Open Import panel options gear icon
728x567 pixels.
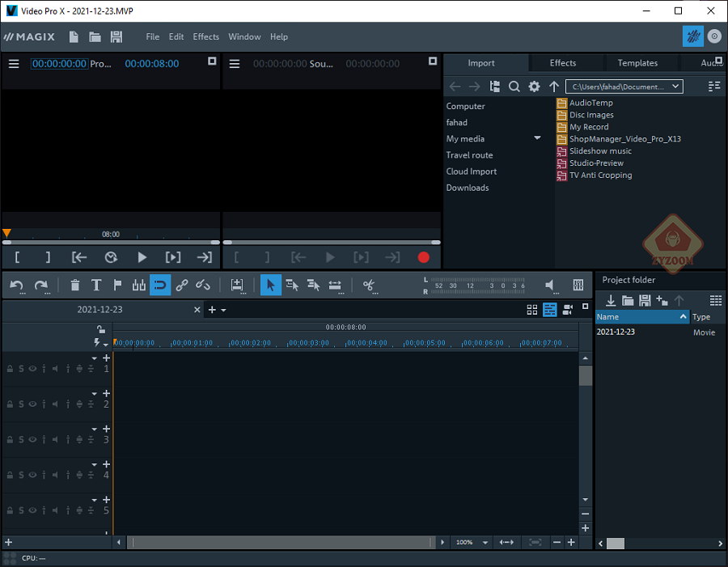[x=534, y=87]
